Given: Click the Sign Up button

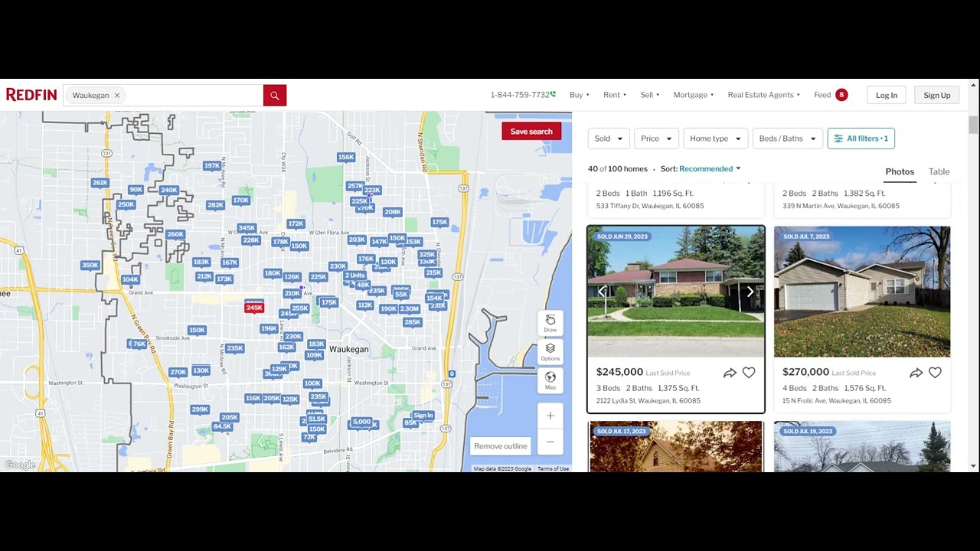Looking at the screenshot, I should [936, 95].
